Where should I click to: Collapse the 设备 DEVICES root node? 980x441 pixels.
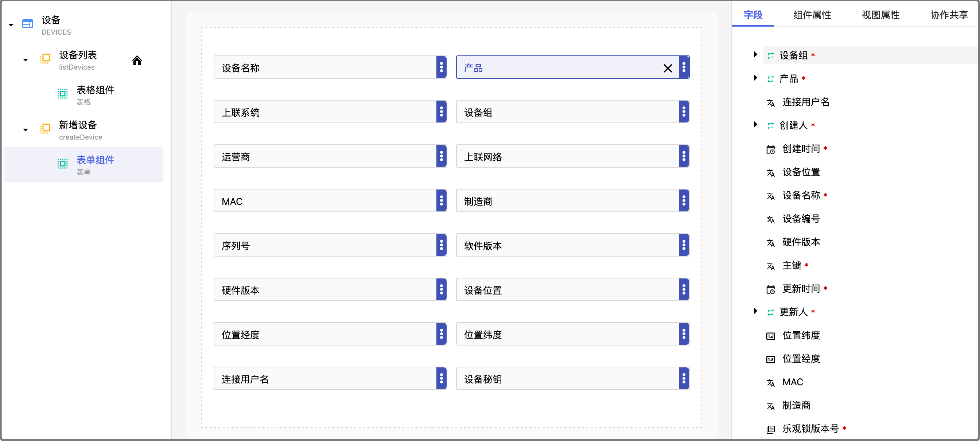click(x=11, y=25)
